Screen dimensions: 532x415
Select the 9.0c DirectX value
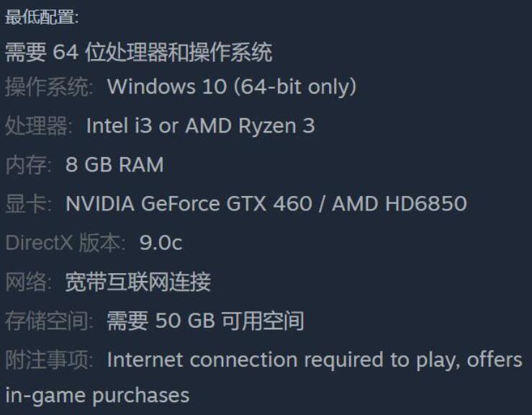[161, 243]
